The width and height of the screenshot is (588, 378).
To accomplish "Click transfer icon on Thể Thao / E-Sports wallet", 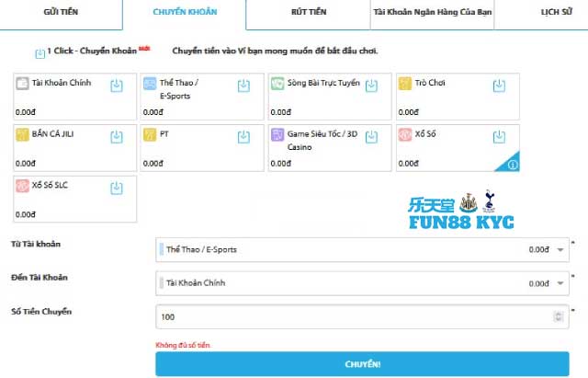I will coord(243,86).
